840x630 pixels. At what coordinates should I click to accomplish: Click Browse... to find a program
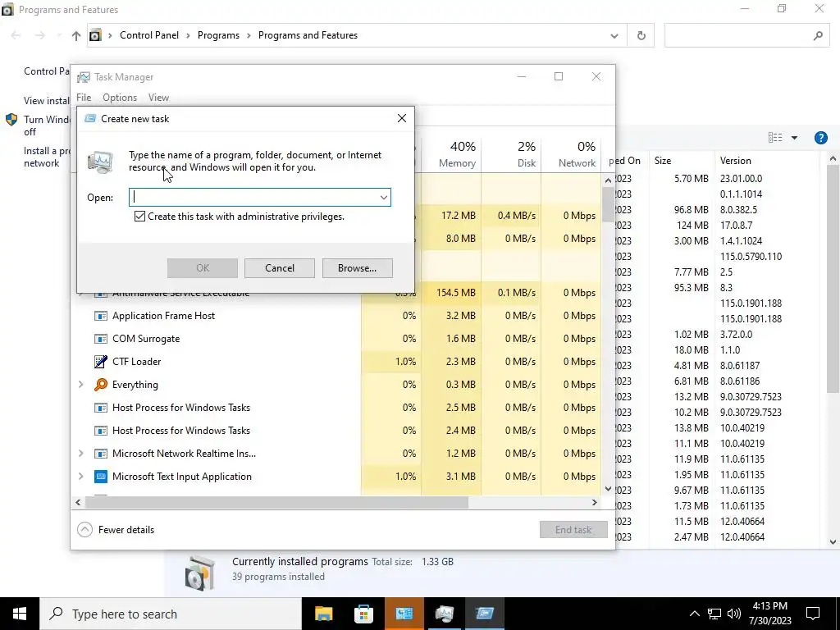coord(358,268)
